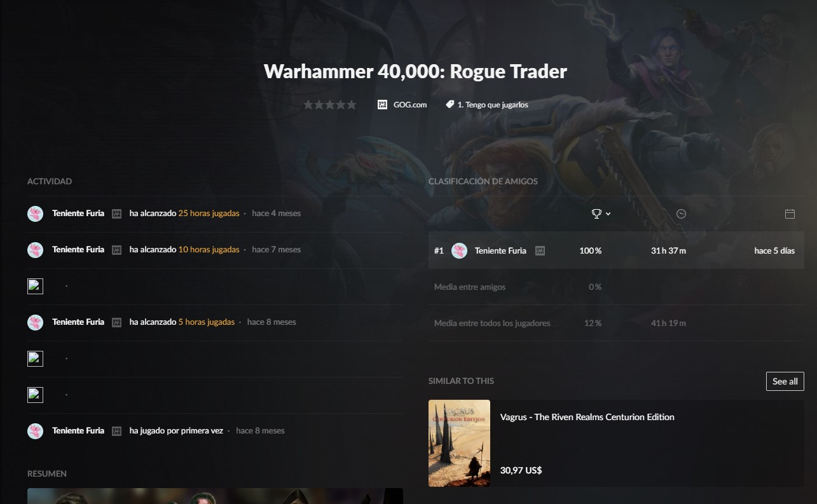Screen dimensions: 817x504
Task: Click the broken image placeholder under 10 horas entry
Action: 35,286
